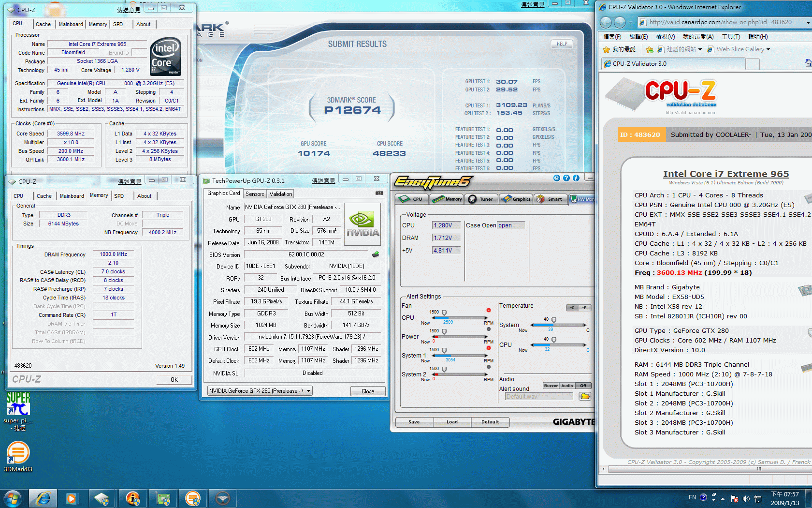Toggle the Power fan alert indicator
This screenshot has height=508, width=812.
tap(488, 329)
